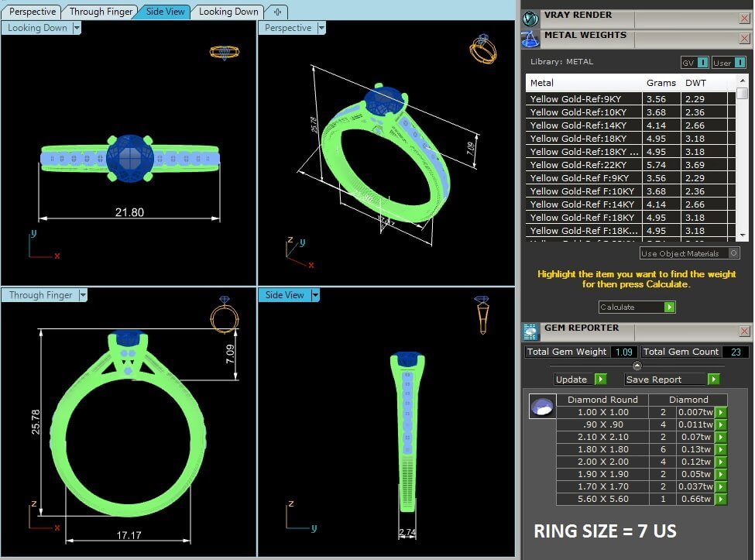The image size is (755, 560).
Task: Click the add viewport tab plus icon
Action: point(277,12)
